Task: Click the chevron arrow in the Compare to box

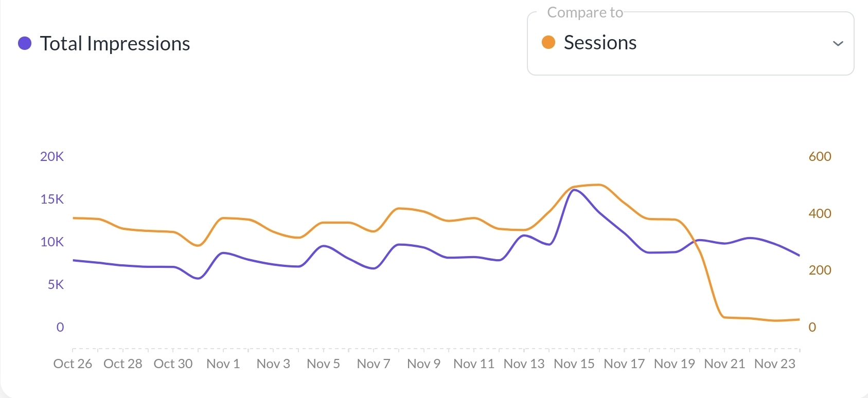Action: pyautogui.click(x=838, y=44)
